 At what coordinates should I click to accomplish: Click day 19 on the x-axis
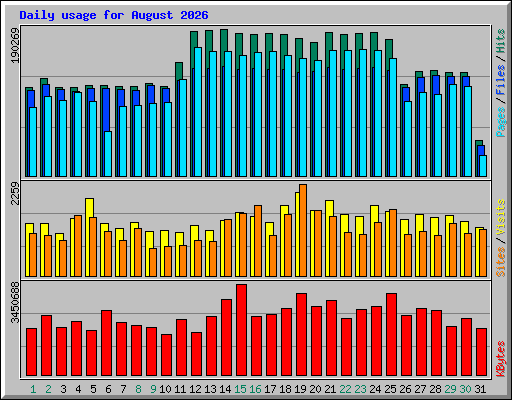(x=300, y=389)
